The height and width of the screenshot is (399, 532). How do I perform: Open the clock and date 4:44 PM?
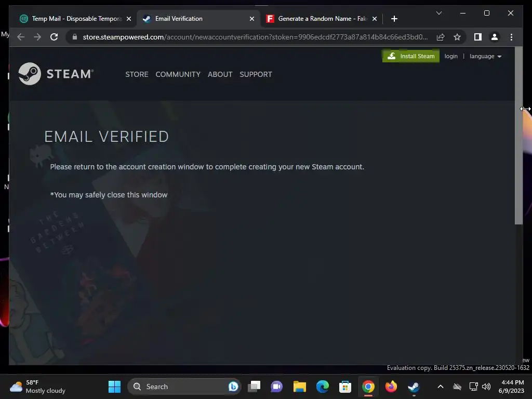[511, 387]
